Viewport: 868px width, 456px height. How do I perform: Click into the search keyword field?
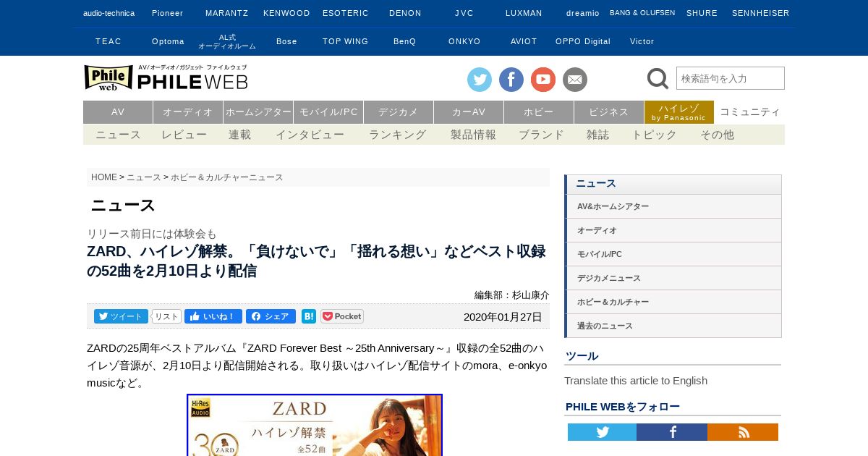[731, 78]
